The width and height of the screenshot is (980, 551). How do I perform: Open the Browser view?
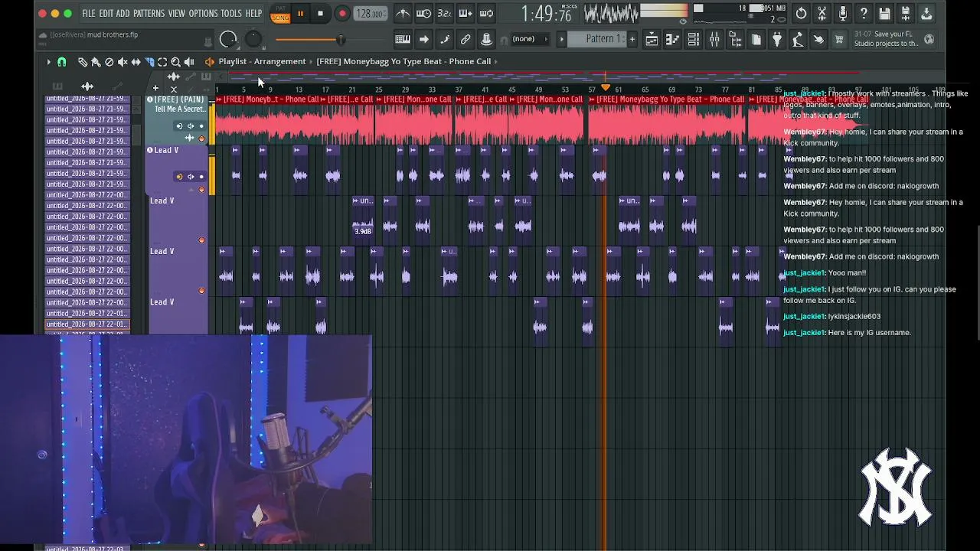coord(735,40)
